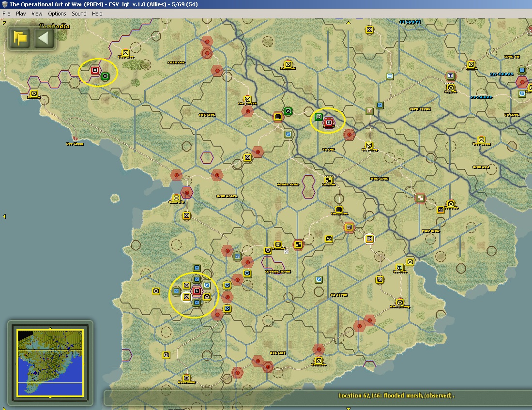
Task: Click the Cambodia map label
Action: 54,26
